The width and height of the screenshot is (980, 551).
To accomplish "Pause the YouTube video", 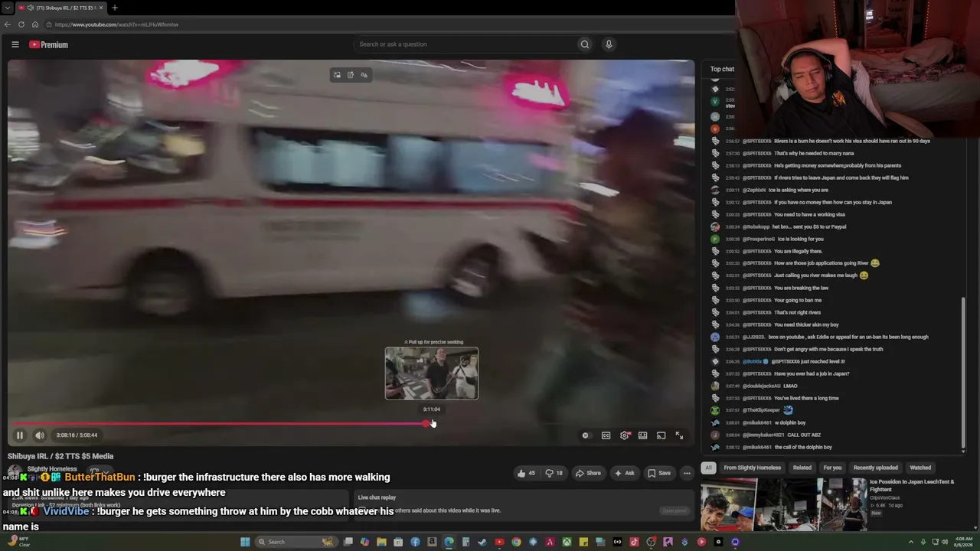I will coord(20,435).
